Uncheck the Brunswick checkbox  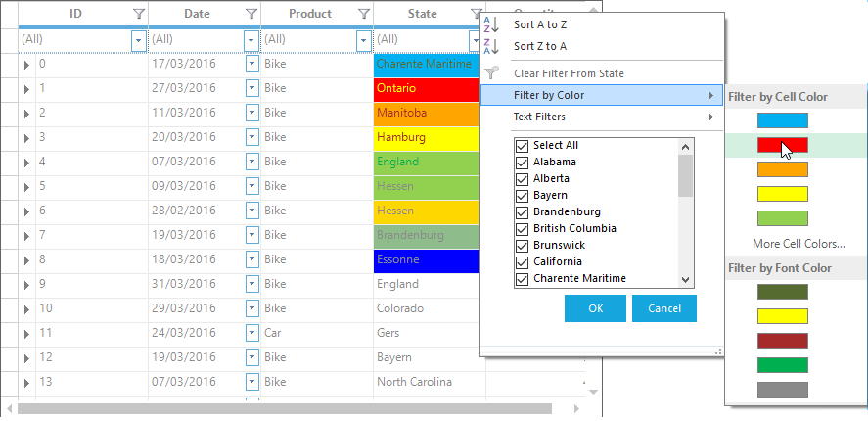[x=522, y=246]
